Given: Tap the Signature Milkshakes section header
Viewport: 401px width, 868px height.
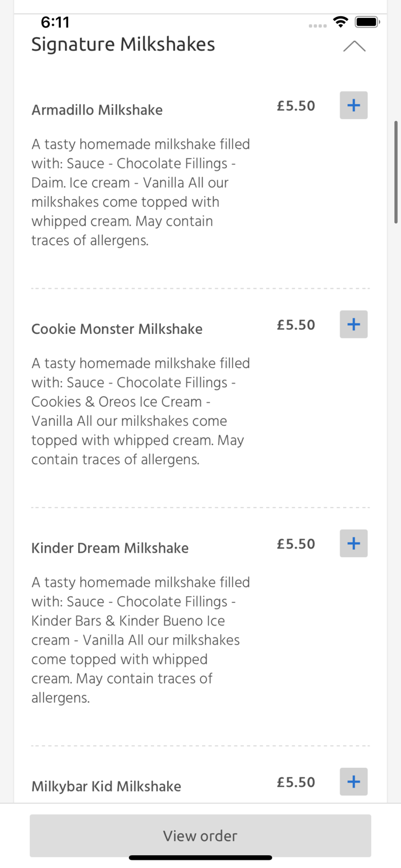Looking at the screenshot, I should pyautogui.click(x=123, y=44).
